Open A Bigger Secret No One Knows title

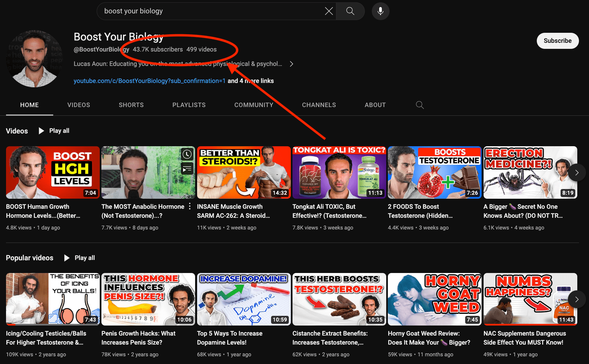pos(523,211)
